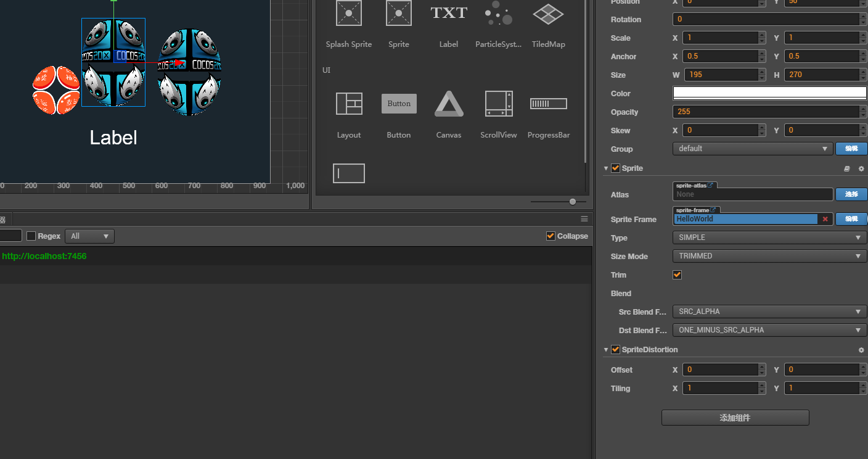Open the SpriteDistortion component gear menu

(861, 350)
